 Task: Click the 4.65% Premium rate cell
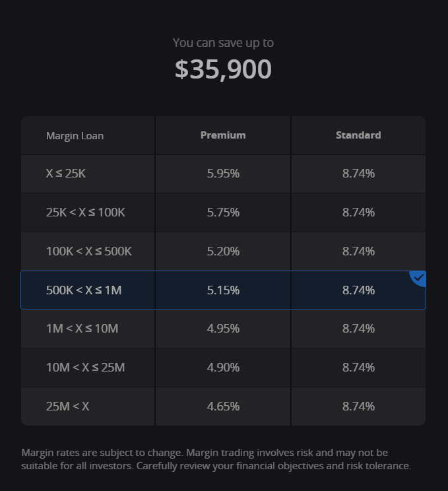coord(223,406)
